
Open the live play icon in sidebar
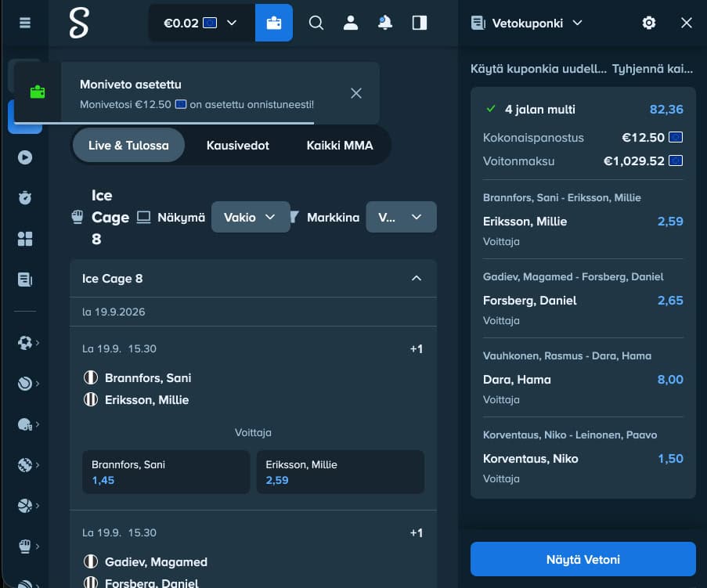[x=25, y=157]
